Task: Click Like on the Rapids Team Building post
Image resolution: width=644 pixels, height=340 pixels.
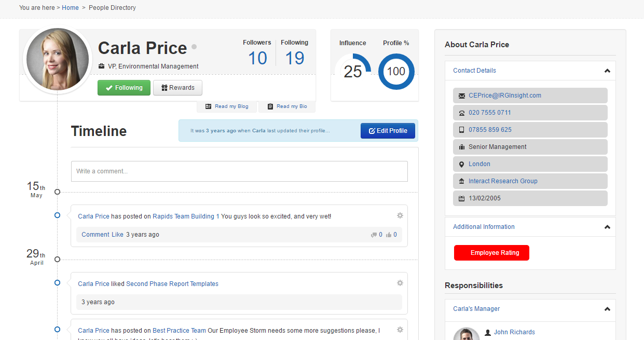Action: point(117,235)
